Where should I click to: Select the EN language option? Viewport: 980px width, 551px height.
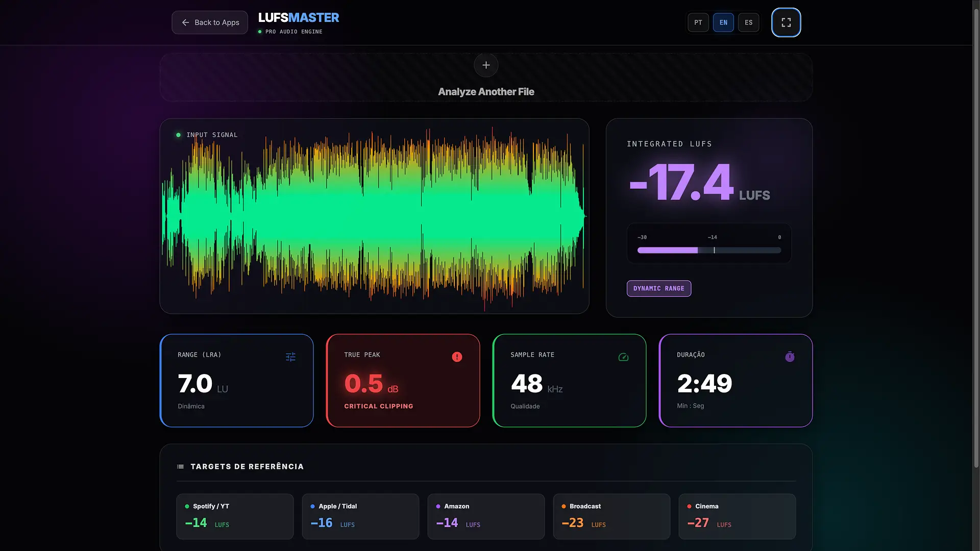723,22
